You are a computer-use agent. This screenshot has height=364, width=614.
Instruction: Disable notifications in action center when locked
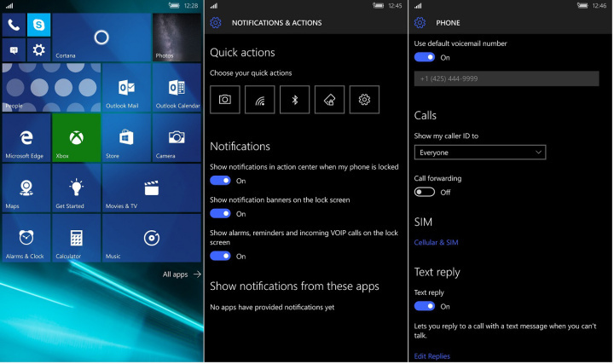(220, 181)
